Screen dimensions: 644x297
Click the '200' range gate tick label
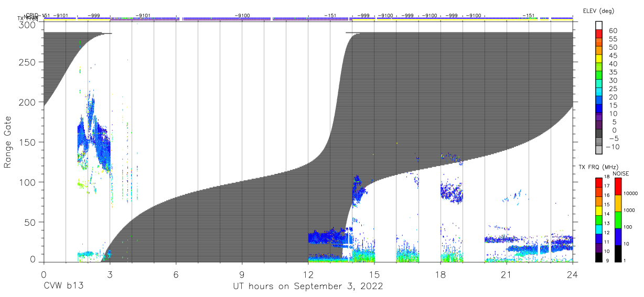pos(28,102)
